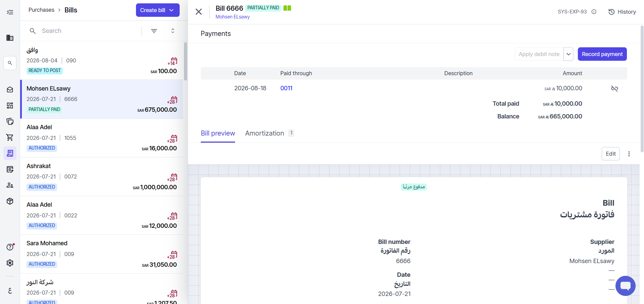Expand the Create bill dropdown
This screenshot has height=304, width=644.
172,10
